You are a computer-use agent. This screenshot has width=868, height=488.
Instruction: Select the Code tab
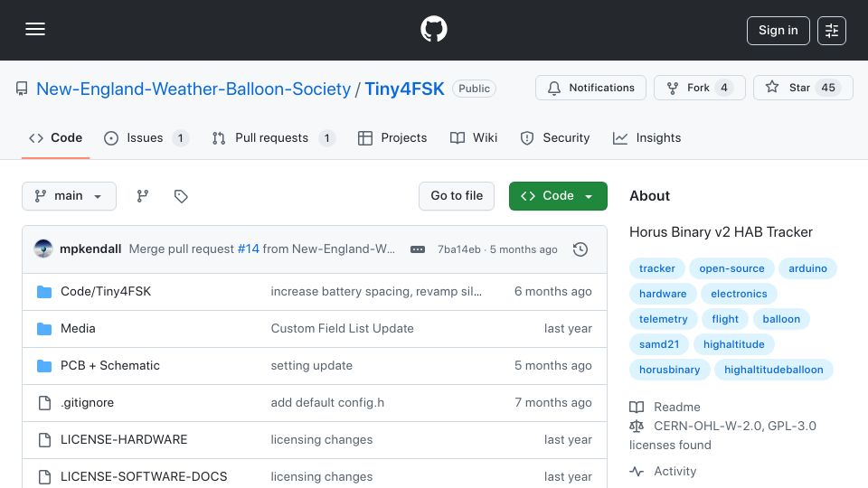coord(55,137)
